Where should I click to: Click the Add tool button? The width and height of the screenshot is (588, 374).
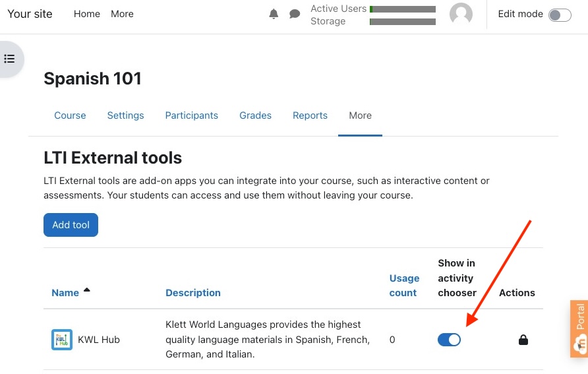71,225
